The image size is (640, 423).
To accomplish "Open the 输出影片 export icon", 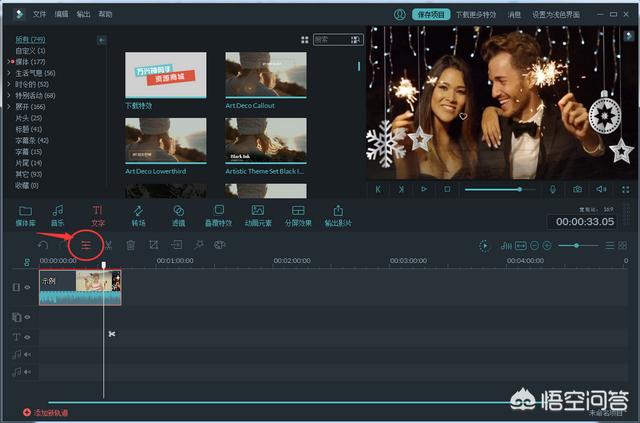I will point(338,214).
